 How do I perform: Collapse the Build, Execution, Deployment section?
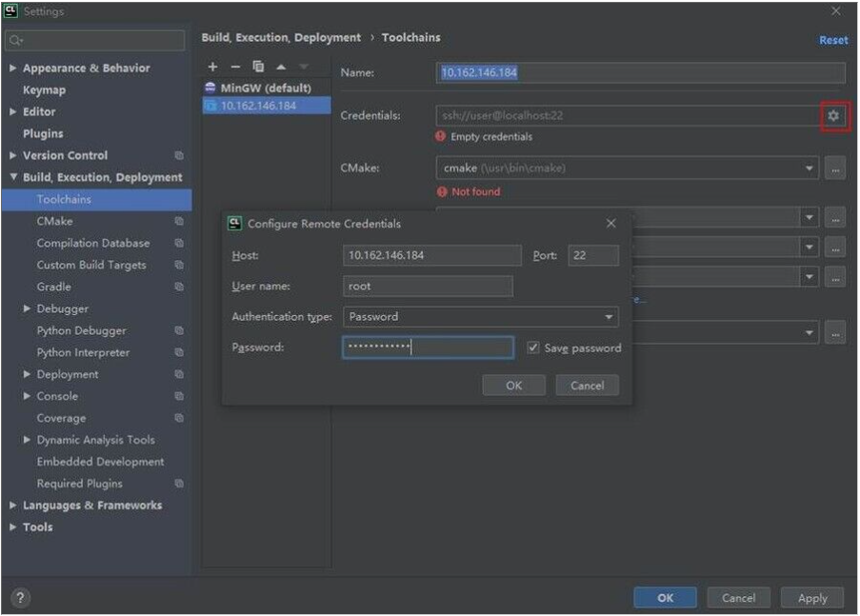pyautogui.click(x=12, y=178)
